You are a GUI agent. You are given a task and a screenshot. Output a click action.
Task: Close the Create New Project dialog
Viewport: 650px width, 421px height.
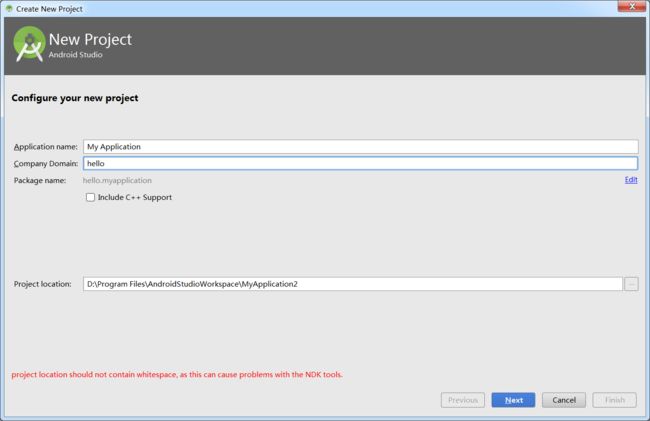[x=632, y=6]
